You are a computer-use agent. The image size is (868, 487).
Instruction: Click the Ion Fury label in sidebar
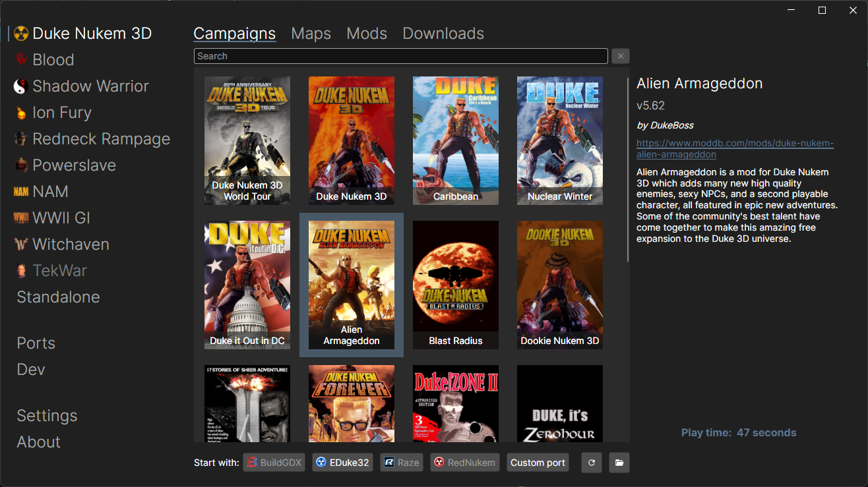(x=62, y=113)
